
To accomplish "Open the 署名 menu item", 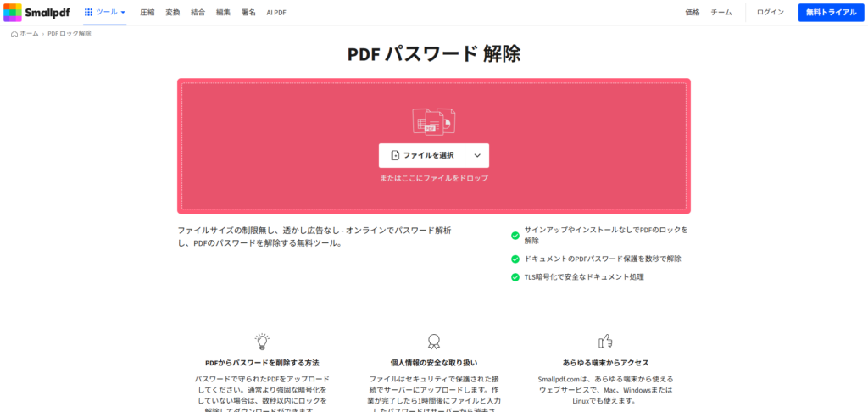I will click(248, 12).
